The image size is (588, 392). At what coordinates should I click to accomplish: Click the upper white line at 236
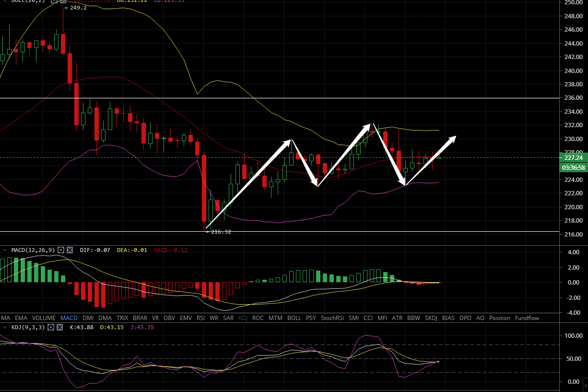pyautogui.click(x=288, y=98)
